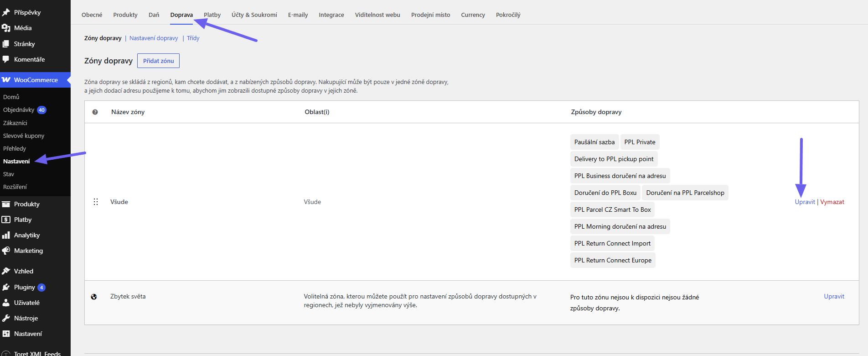
Task: Click the Stránky pages icon
Action: 6,44
